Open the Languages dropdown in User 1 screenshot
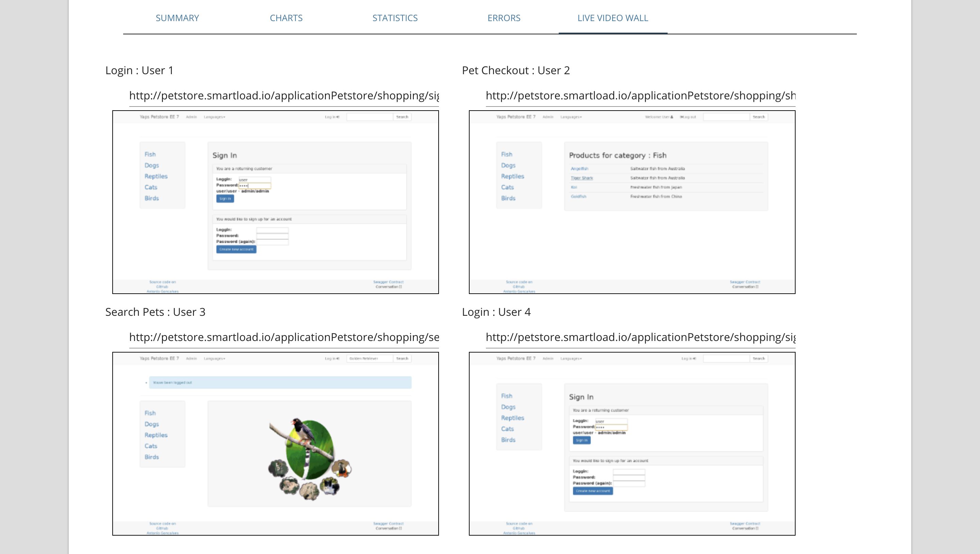980x554 pixels. point(214,117)
